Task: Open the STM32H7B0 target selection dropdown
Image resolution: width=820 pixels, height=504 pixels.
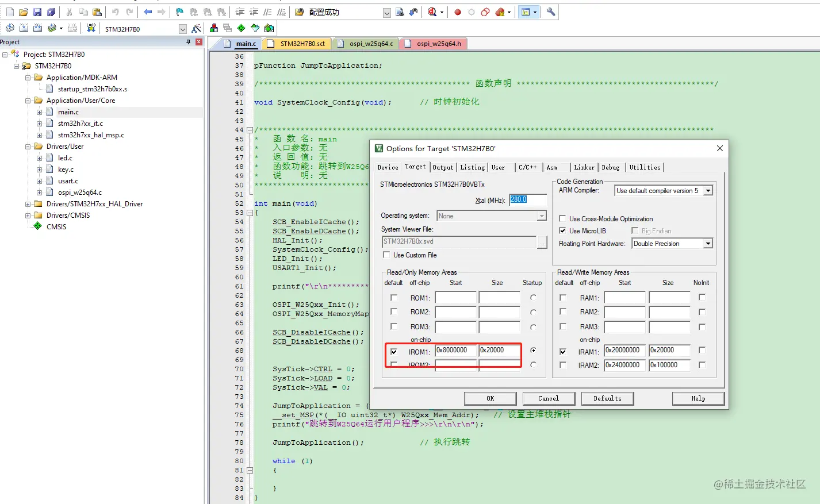Action: (183, 29)
